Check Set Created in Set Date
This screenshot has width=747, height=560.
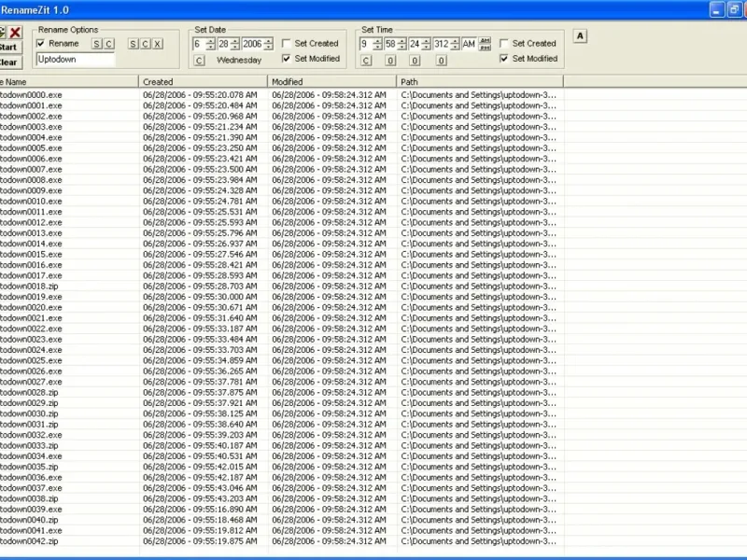[x=287, y=43]
